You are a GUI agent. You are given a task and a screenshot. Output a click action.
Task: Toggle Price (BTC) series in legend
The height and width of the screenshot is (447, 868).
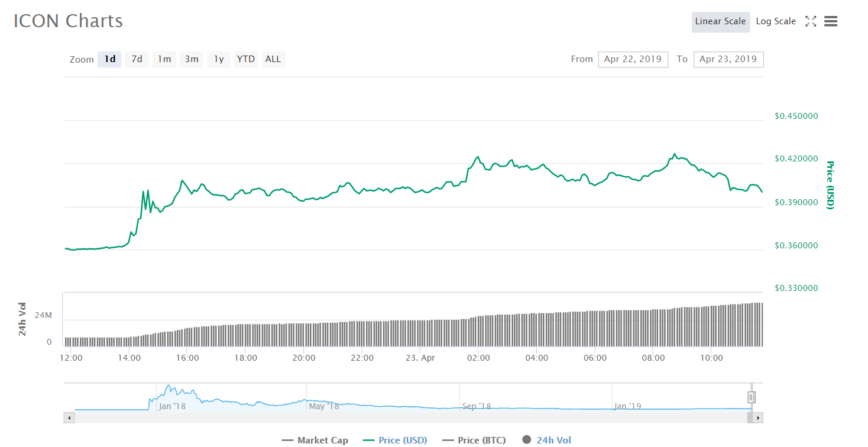click(474, 440)
